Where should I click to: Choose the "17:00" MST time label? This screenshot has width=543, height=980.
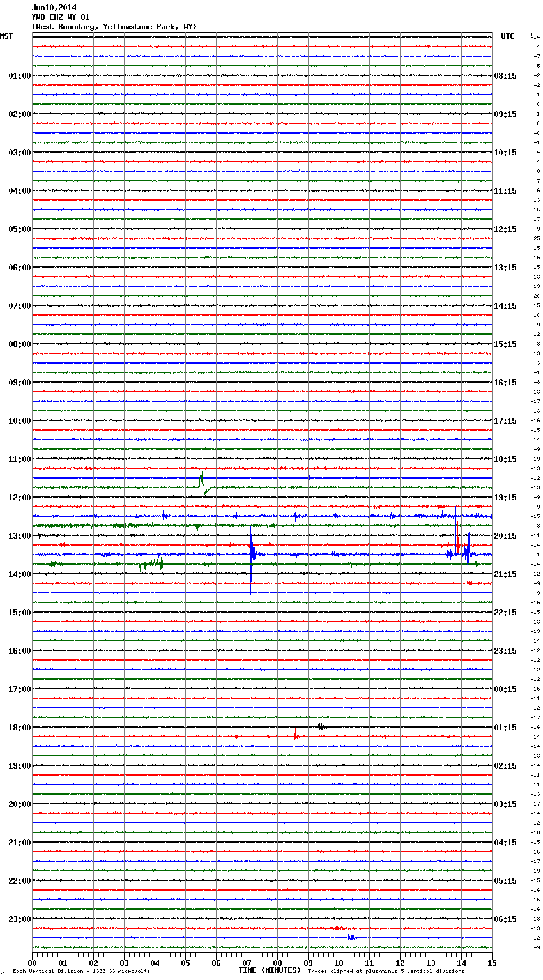coord(19,689)
